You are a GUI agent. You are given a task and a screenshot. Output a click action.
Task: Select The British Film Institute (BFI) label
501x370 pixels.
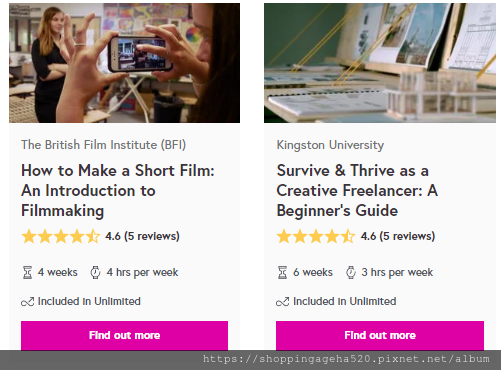point(103,145)
